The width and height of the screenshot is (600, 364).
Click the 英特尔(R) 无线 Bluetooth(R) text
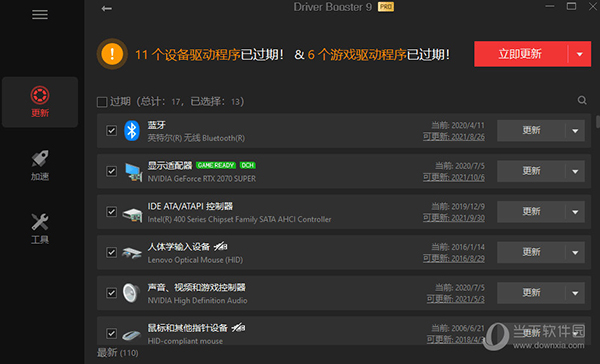pyautogui.click(x=196, y=138)
